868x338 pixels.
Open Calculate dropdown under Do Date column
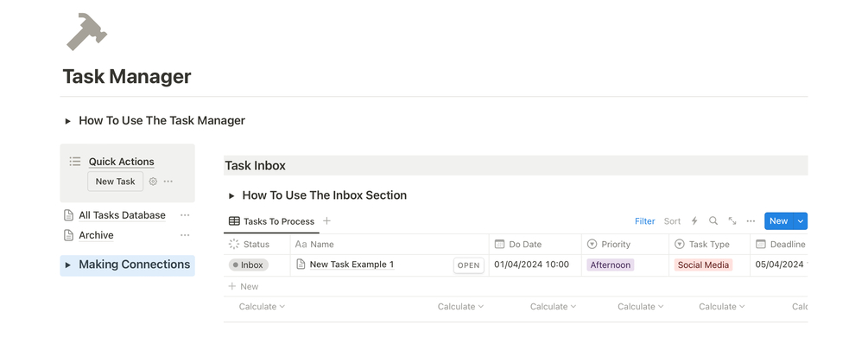[x=553, y=306]
